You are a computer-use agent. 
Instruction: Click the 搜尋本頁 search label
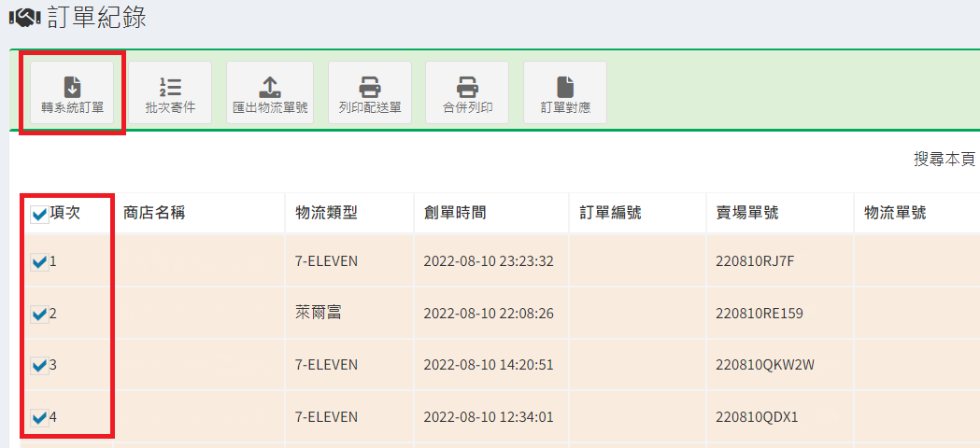point(944,160)
